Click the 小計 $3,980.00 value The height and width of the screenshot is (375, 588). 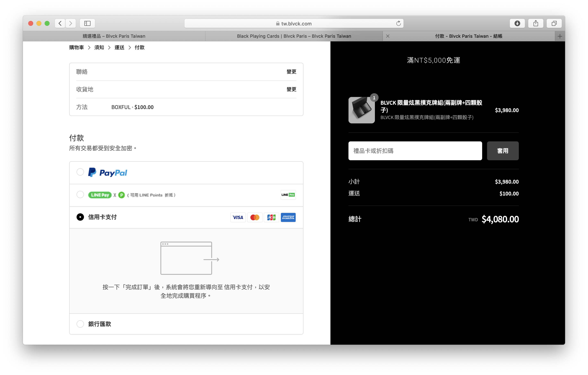(x=507, y=182)
